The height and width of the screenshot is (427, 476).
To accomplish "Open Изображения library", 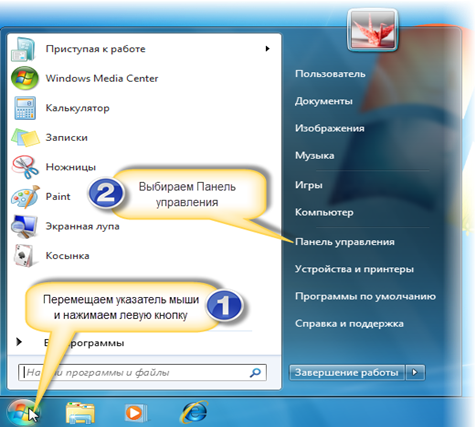I will point(330,128).
